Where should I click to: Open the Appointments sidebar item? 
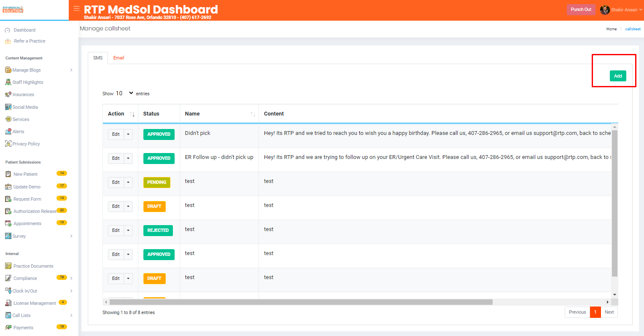[x=27, y=223]
